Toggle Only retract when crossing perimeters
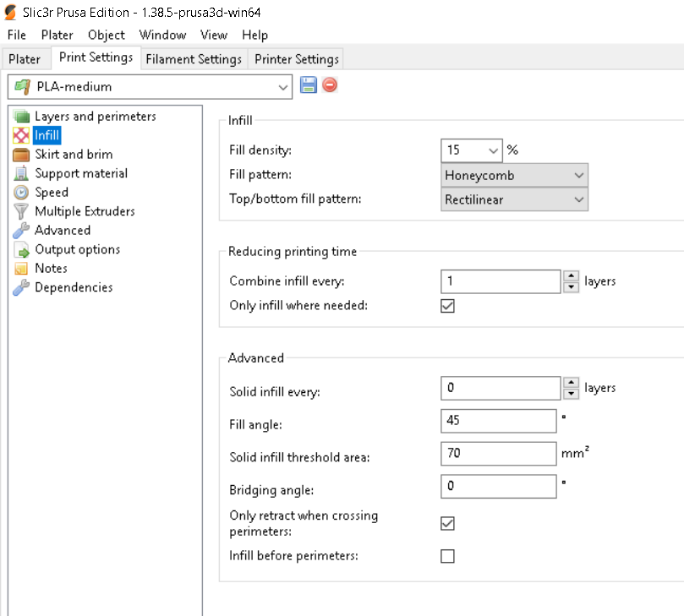The height and width of the screenshot is (616, 684). click(447, 524)
